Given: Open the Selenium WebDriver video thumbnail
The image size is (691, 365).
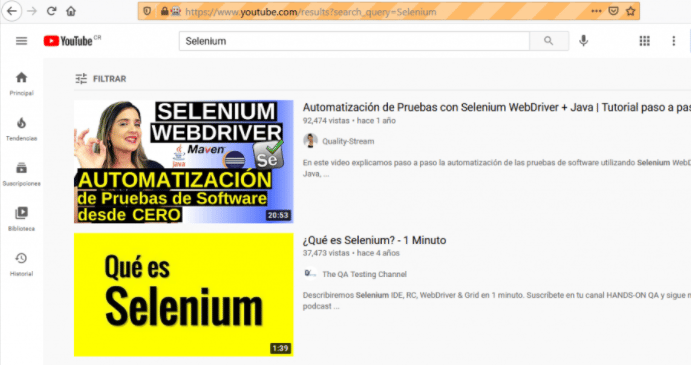Looking at the screenshot, I should (183, 161).
